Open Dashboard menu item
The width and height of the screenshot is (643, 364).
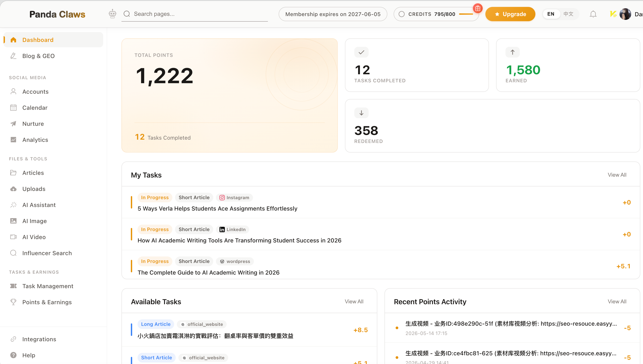(54, 40)
